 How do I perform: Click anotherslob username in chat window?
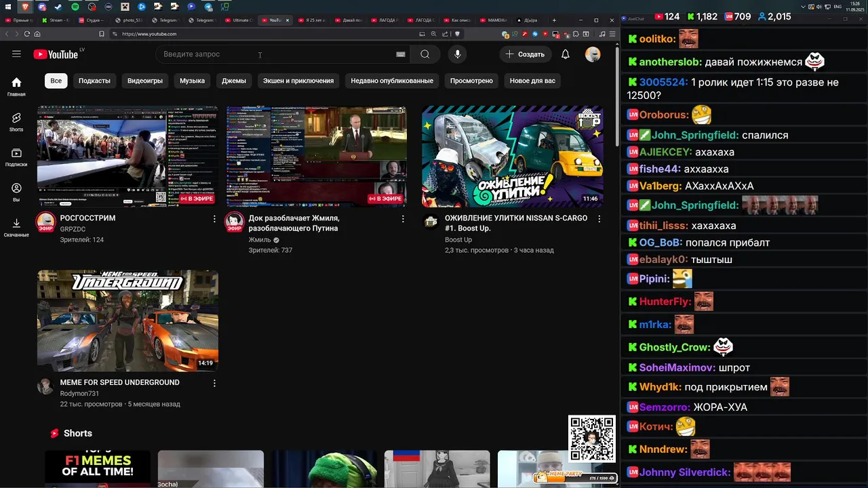coord(670,62)
